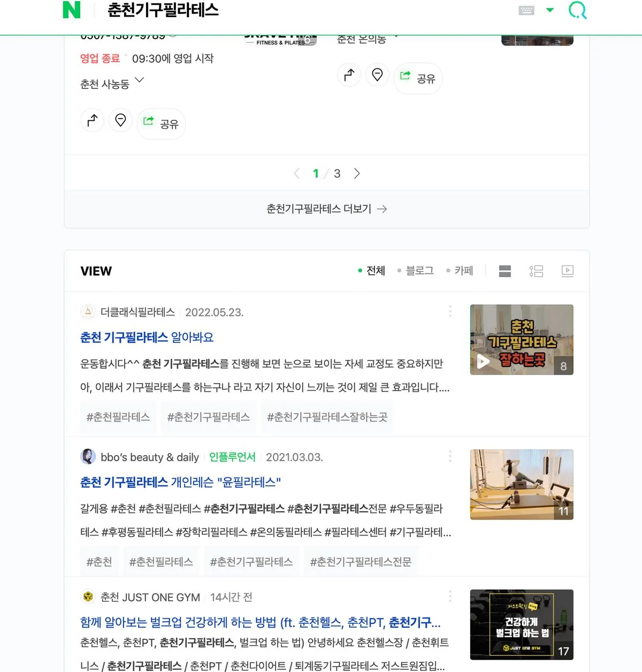The height and width of the screenshot is (672, 642).
Task: Share the 춘천 온의동 place listing
Action: click(x=418, y=78)
